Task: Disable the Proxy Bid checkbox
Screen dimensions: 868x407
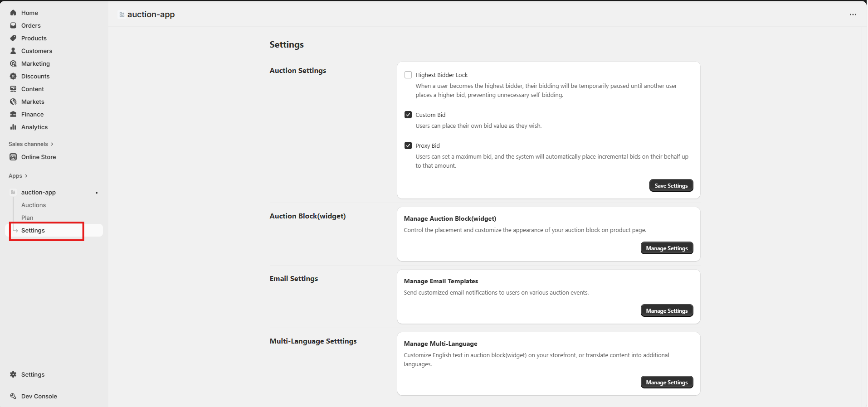Action: point(408,145)
